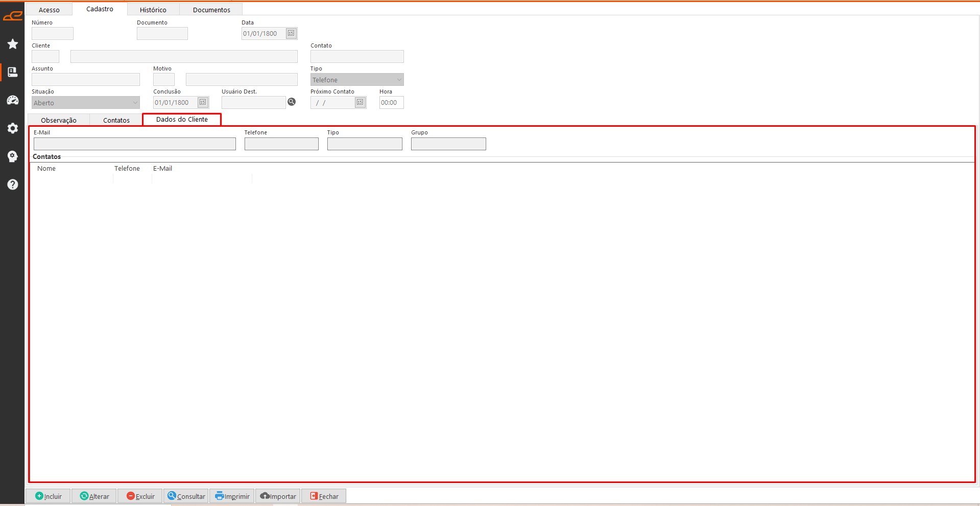Click the Nome column header in Contatos
The height and width of the screenshot is (506, 980).
coord(46,169)
